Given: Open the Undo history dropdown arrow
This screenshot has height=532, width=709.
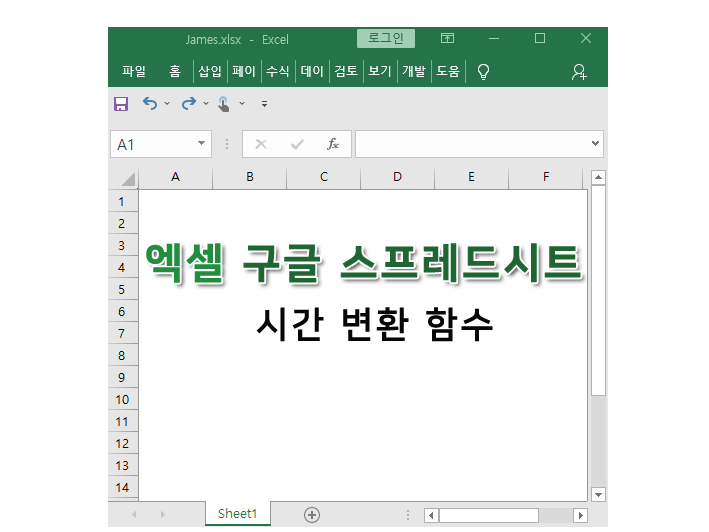Looking at the screenshot, I should [x=167, y=104].
